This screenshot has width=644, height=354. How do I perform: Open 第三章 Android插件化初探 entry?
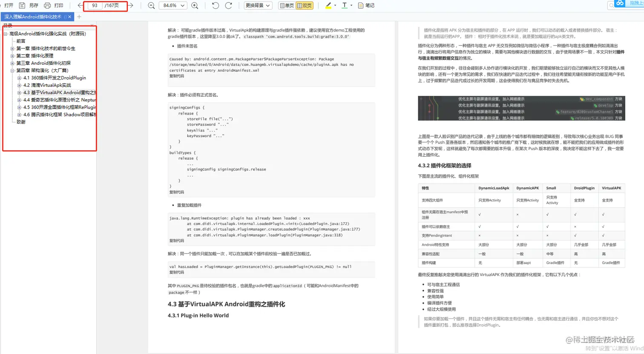pyautogui.click(x=43, y=63)
